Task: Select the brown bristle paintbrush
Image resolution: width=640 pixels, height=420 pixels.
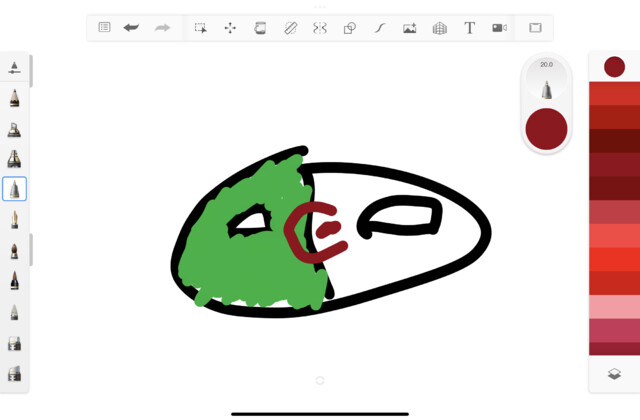Action: [14, 251]
